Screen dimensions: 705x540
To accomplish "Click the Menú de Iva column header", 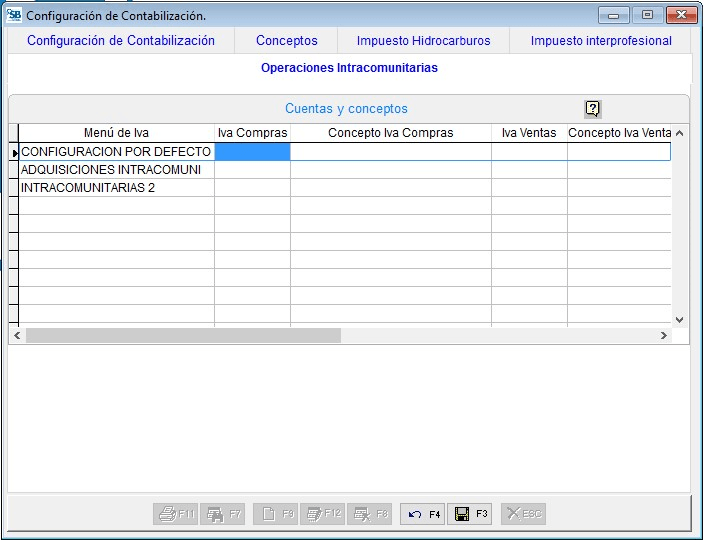I will coord(116,133).
